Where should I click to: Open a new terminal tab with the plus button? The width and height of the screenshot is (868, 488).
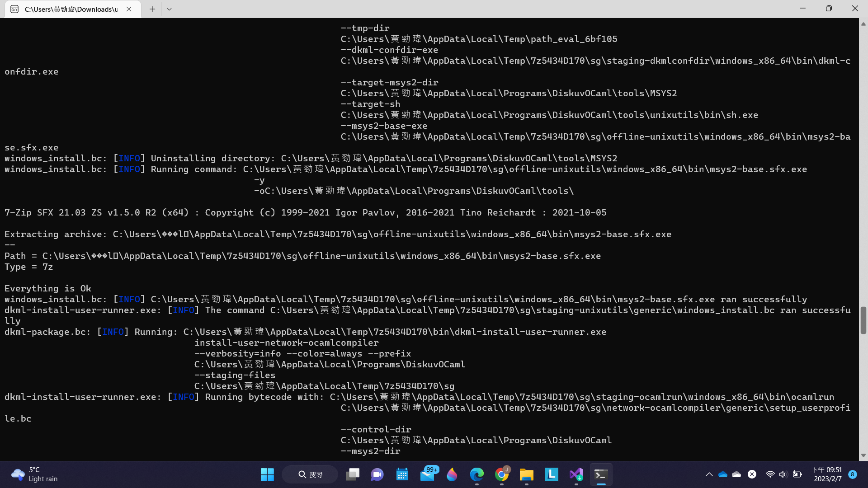pos(152,9)
